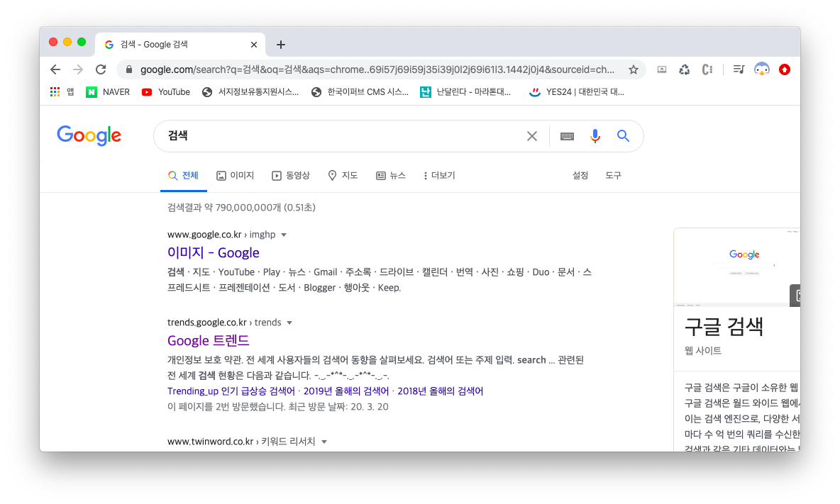Bookmark this page with the star icon

click(x=634, y=69)
